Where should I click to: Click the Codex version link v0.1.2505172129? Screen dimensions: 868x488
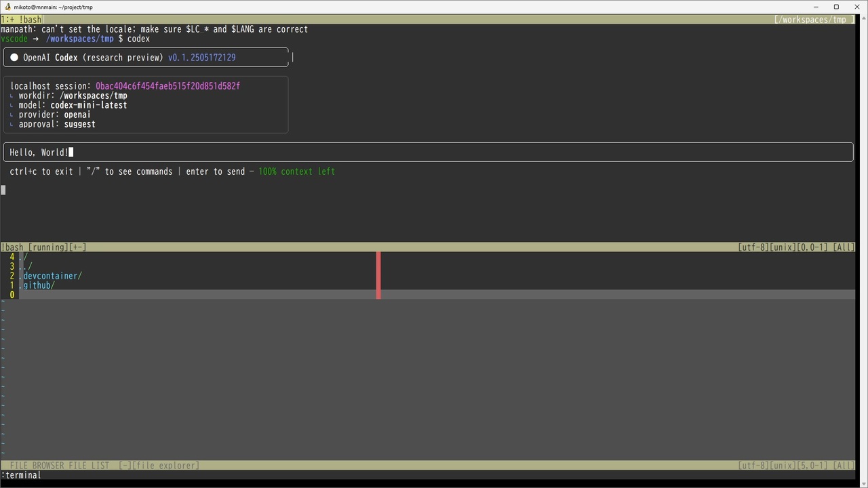(x=201, y=58)
